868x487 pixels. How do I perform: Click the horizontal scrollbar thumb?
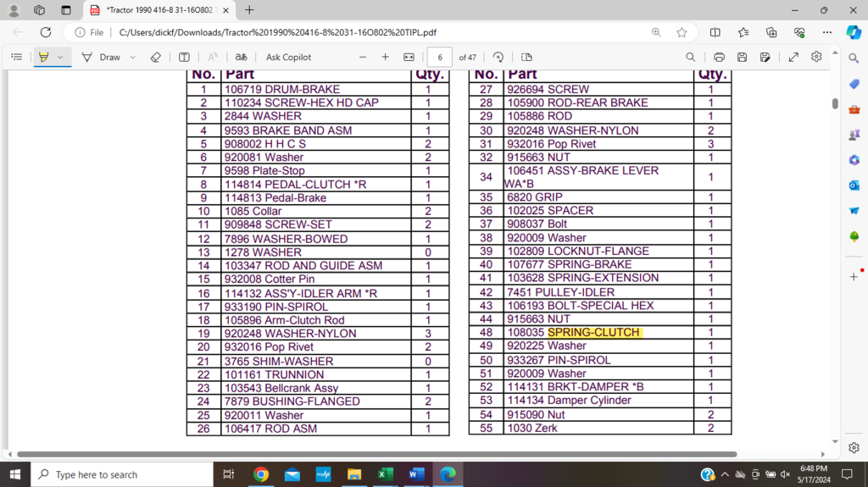(x=377, y=454)
